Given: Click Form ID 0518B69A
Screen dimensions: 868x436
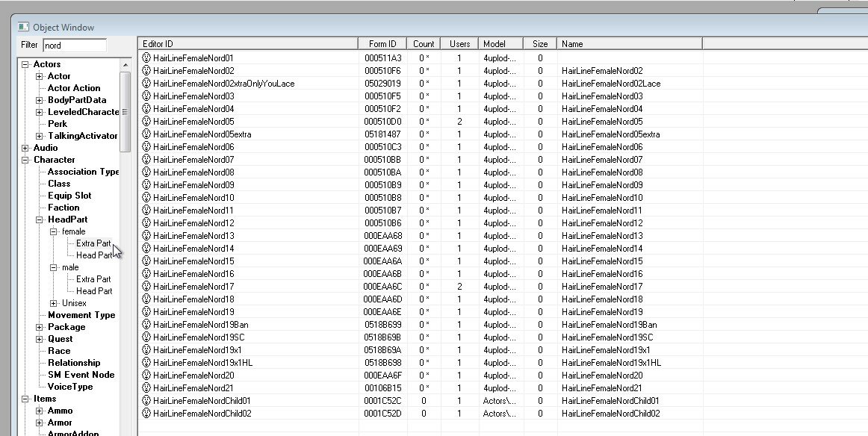Looking at the screenshot, I should point(382,350).
